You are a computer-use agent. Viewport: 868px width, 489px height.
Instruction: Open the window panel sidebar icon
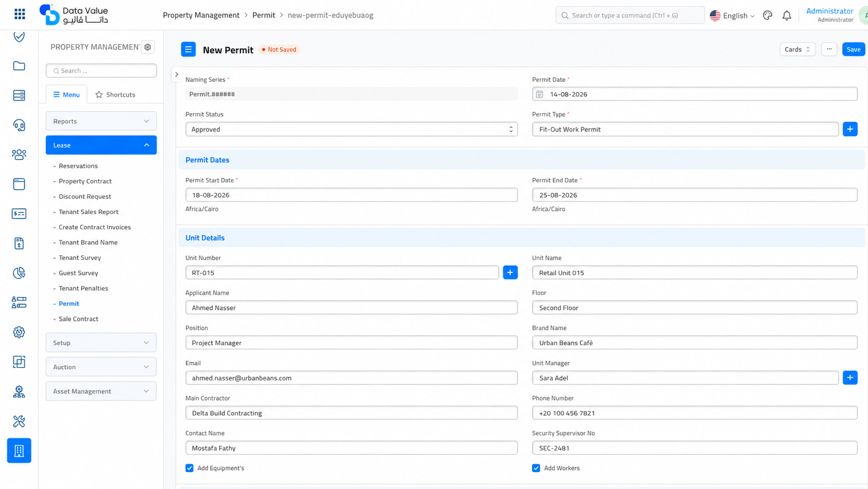pos(19,184)
